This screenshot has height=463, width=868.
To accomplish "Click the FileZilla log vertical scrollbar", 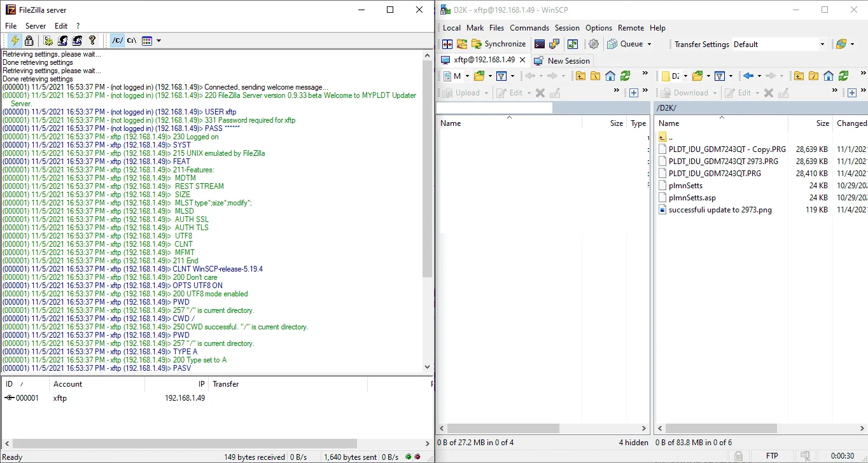I will click(428, 169).
